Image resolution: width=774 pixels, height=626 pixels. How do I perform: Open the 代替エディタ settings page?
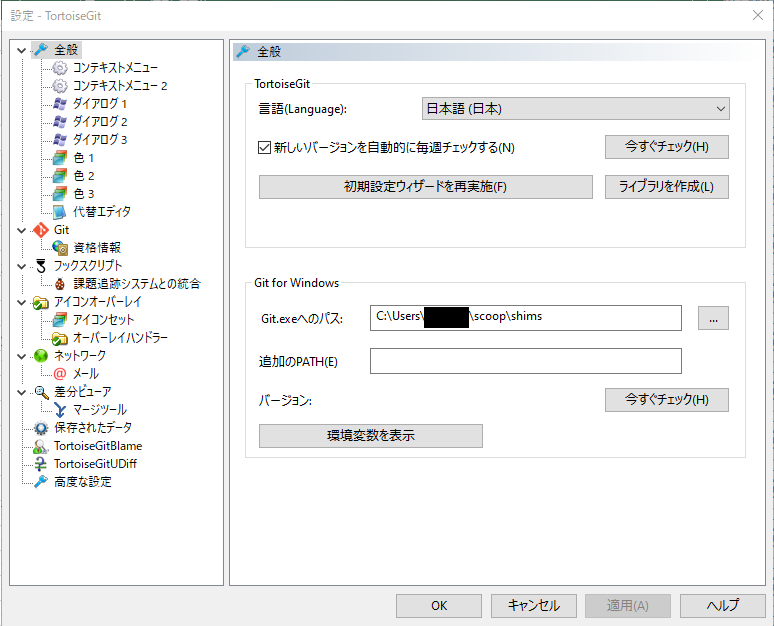[x=102, y=212]
